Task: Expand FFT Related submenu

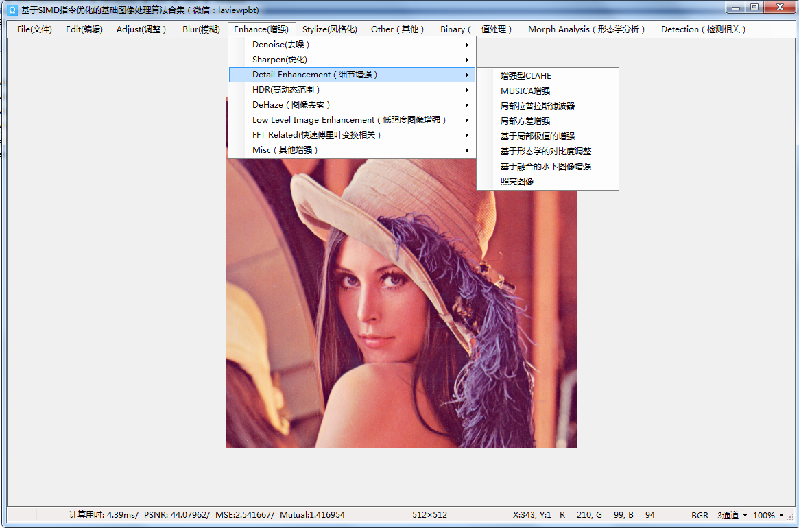Action: tap(352, 134)
